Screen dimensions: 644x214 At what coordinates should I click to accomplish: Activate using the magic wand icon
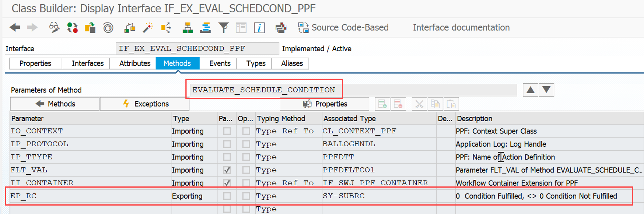pos(148,28)
